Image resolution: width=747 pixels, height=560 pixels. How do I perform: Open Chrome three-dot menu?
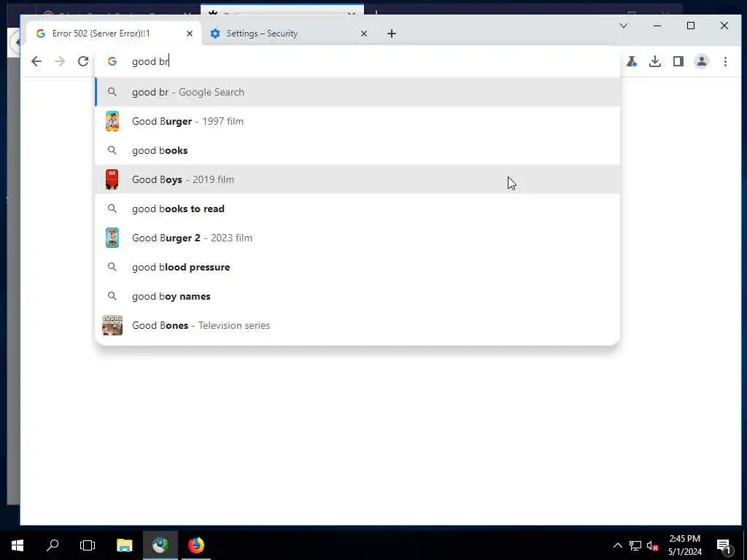725,61
